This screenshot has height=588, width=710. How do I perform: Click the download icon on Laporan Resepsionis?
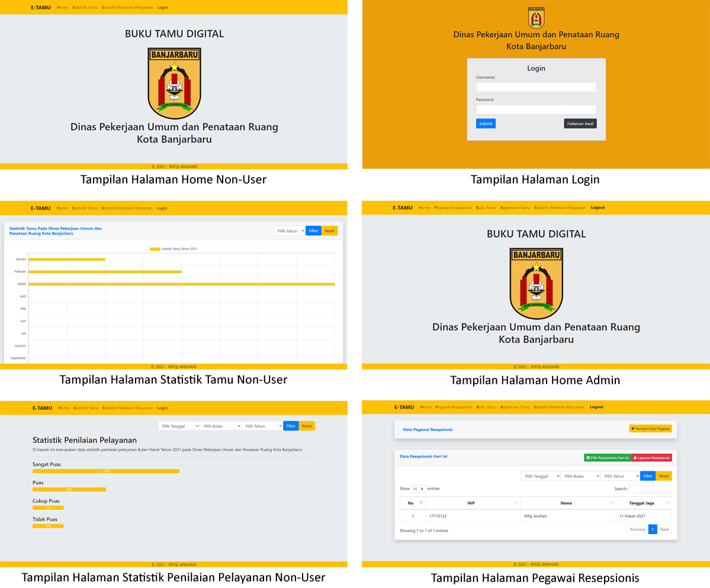tap(635, 458)
